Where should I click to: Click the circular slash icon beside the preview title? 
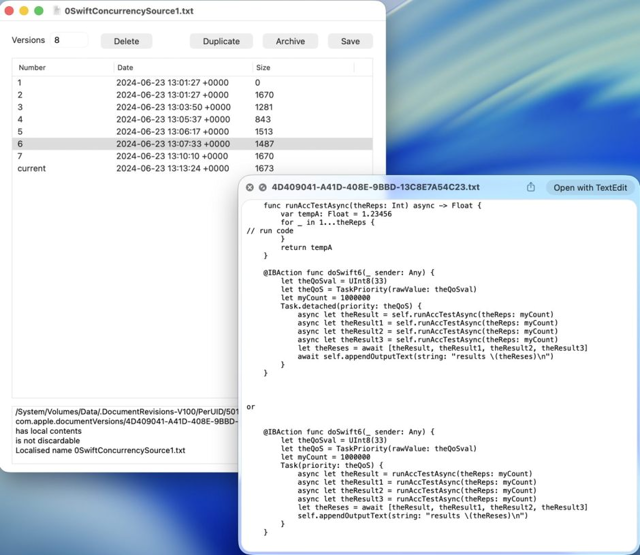point(263,187)
